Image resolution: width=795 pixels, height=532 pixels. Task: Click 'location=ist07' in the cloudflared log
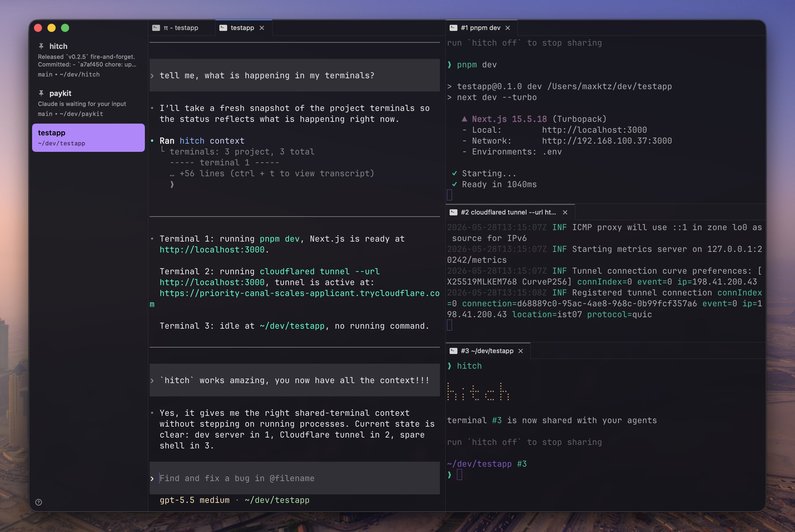coord(547,315)
